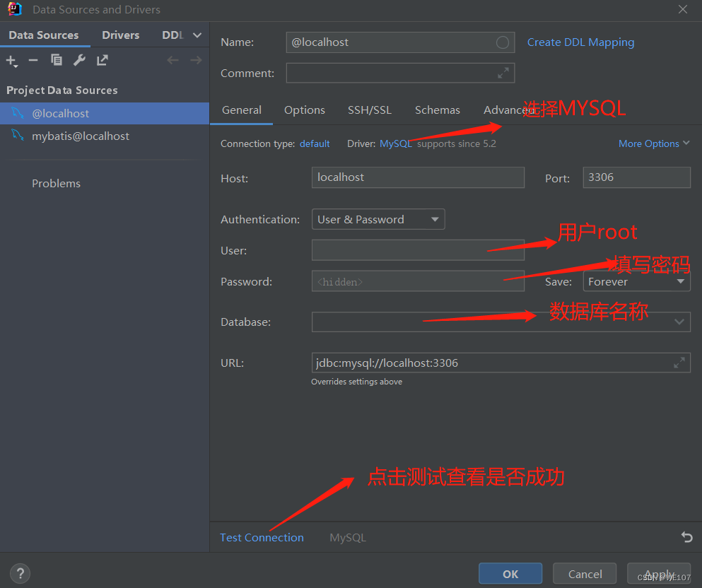Remove selected data source with minus icon
702x588 pixels.
33,60
